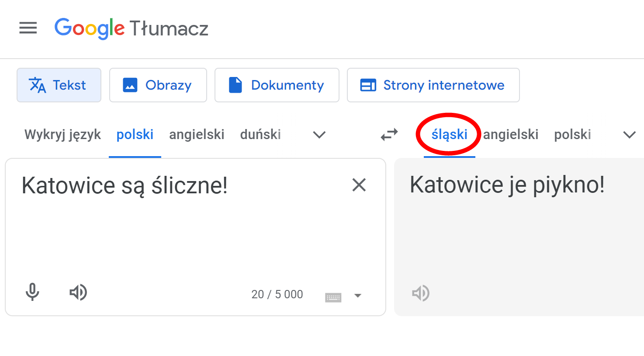The image size is (644, 356).
Task: Select angielski as target language
Action: click(511, 134)
